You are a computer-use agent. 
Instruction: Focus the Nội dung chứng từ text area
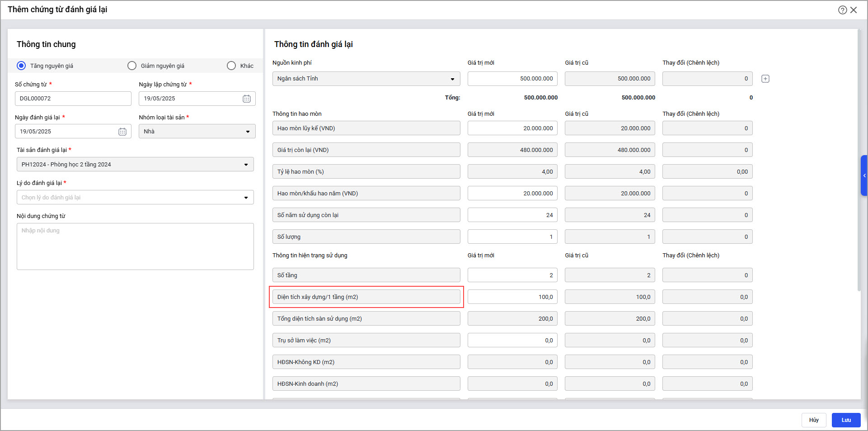pyautogui.click(x=135, y=246)
